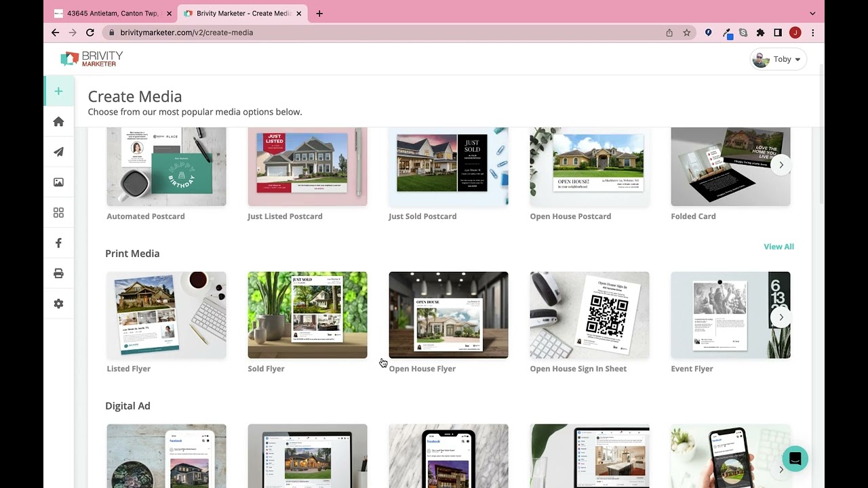The image size is (868, 488).
Task: Open the new tab plus button
Action: click(x=319, y=14)
